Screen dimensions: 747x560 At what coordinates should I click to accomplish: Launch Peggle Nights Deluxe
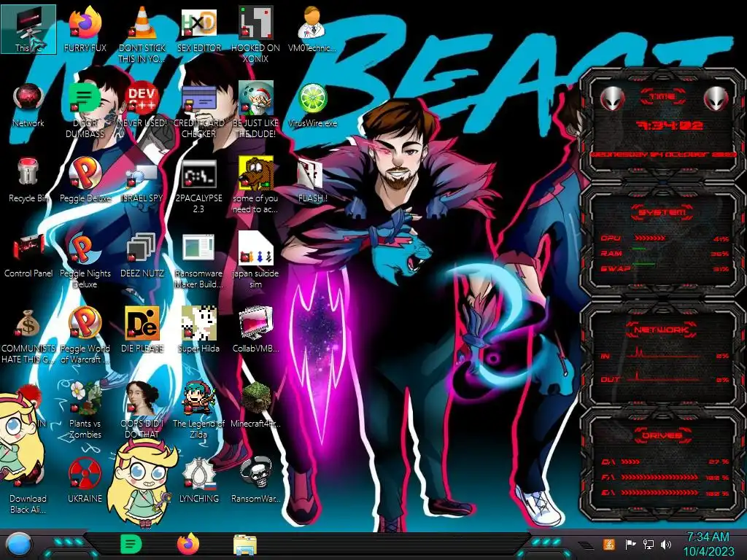[85, 260]
